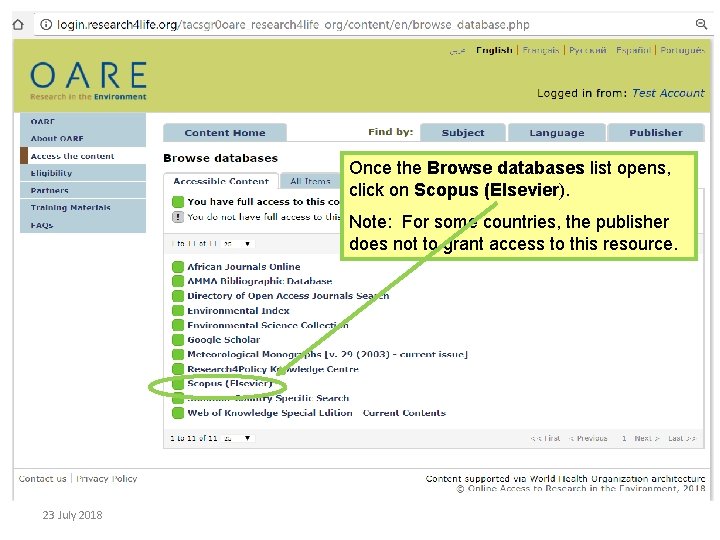Go to First page in pagination
The width and height of the screenshot is (720, 540).
click(x=546, y=439)
